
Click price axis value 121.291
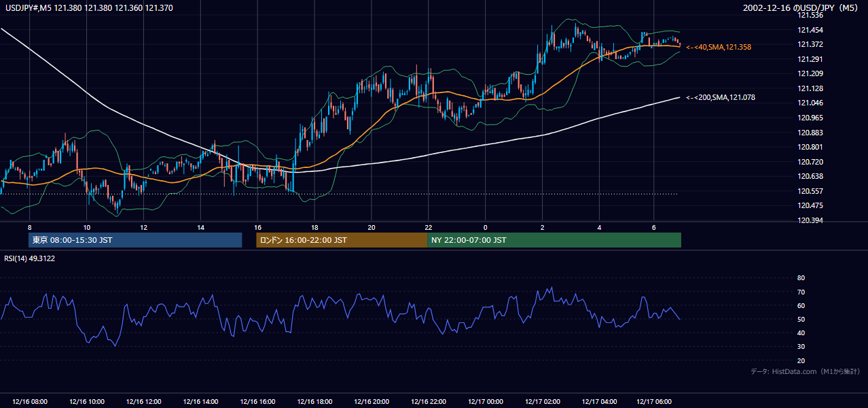810,59
